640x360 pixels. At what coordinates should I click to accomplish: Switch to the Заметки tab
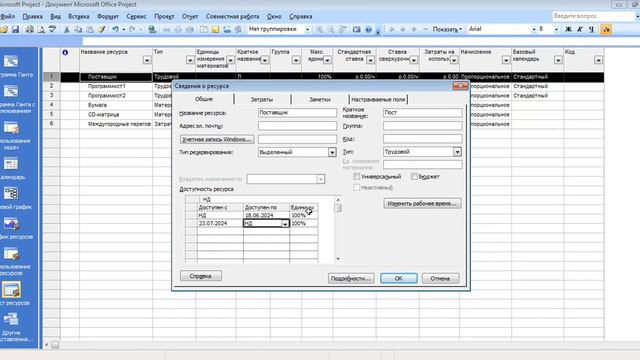click(x=320, y=99)
